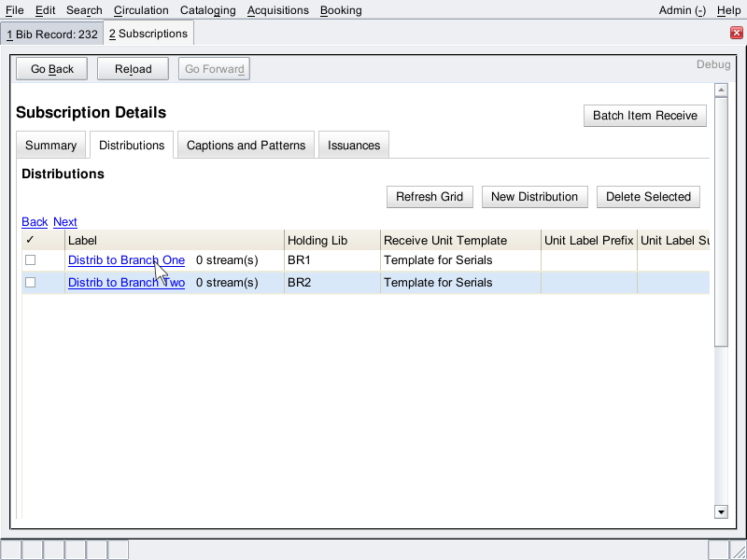
Task: Switch to the Issuances tab
Action: click(x=354, y=146)
